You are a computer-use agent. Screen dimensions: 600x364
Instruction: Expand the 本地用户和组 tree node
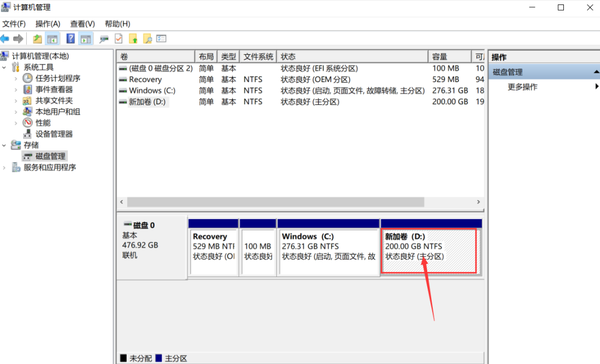pyautogui.click(x=16, y=112)
